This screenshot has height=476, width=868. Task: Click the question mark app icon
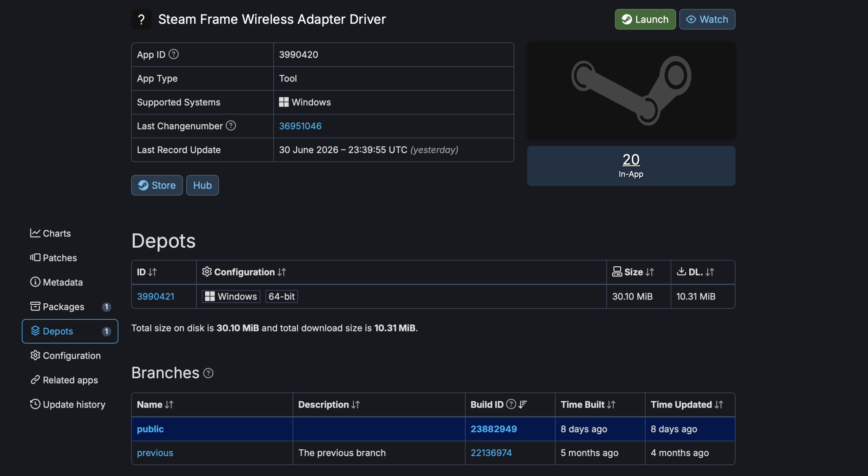tap(141, 19)
